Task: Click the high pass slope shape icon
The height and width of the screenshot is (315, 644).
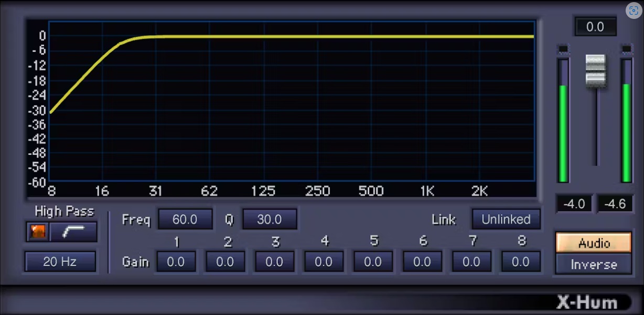Action: click(73, 232)
